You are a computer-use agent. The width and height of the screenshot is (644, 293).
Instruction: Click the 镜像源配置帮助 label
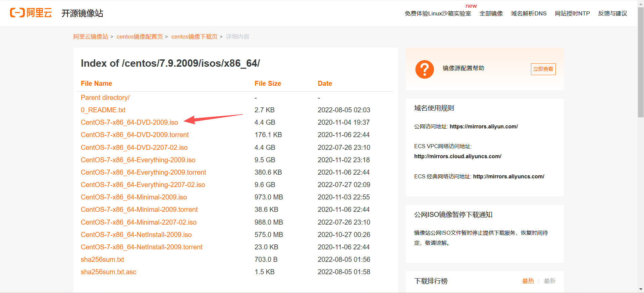coord(463,68)
